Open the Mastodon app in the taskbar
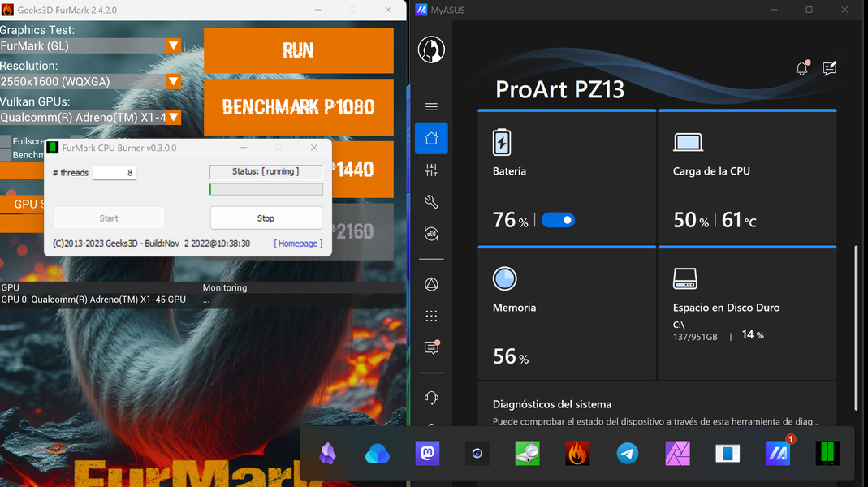 tap(427, 454)
